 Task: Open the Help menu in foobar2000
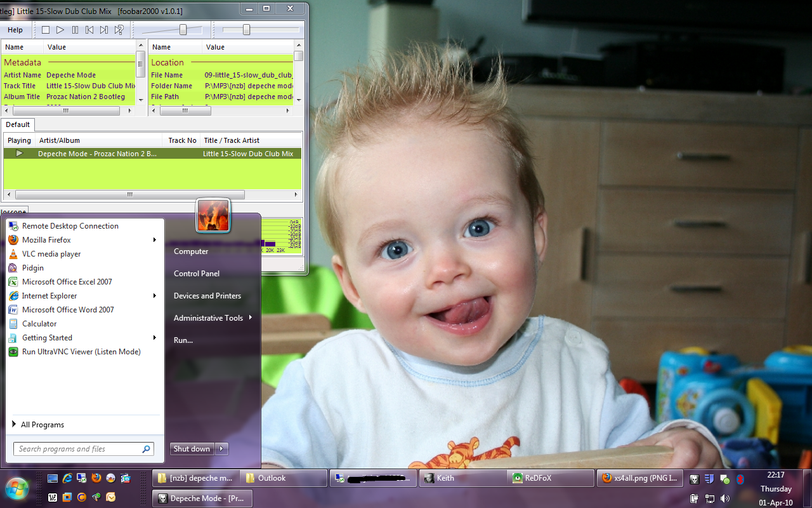15,30
